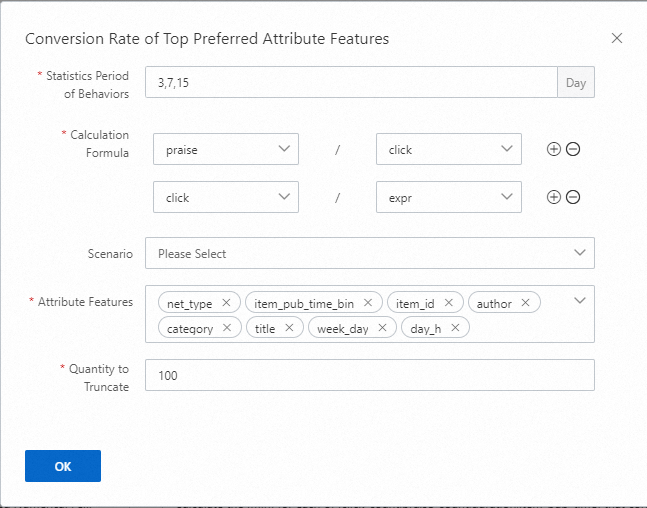
Task: Remove the praise/click formula row
Action: click(x=573, y=150)
